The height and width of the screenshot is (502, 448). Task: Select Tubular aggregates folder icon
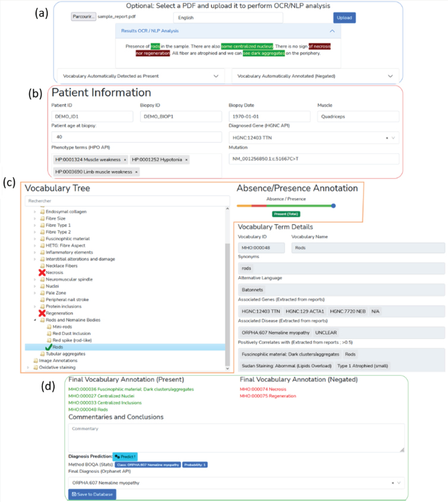(x=42, y=354)
